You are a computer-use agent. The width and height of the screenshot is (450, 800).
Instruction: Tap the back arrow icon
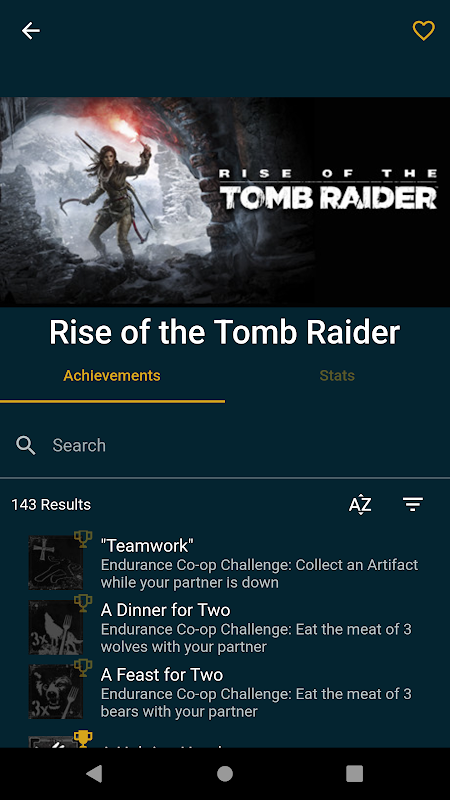(x=31, y=31)
